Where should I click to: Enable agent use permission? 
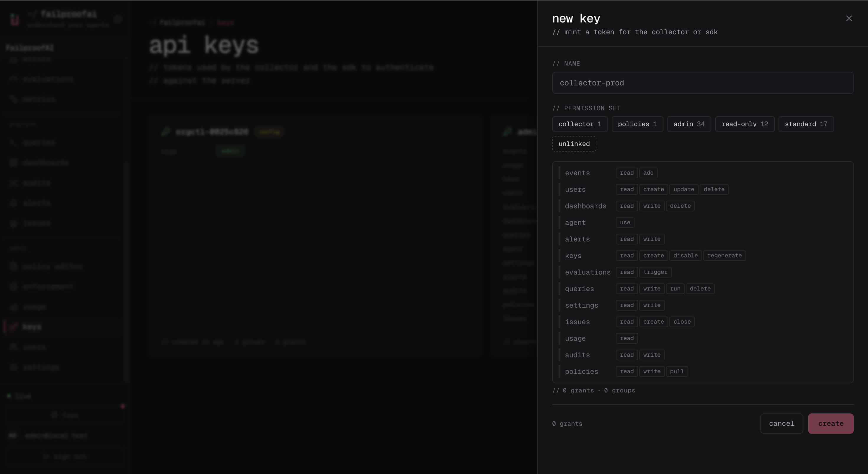pos(625,222)
